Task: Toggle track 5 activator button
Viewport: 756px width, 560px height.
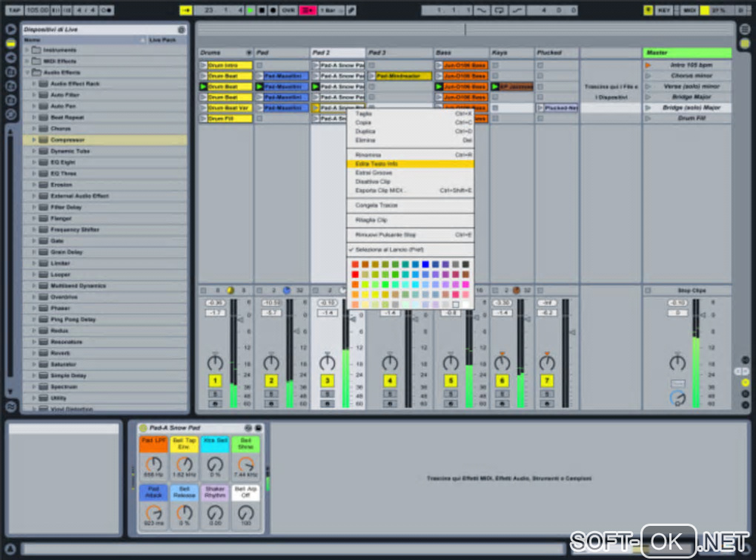Action: [451, 381]
